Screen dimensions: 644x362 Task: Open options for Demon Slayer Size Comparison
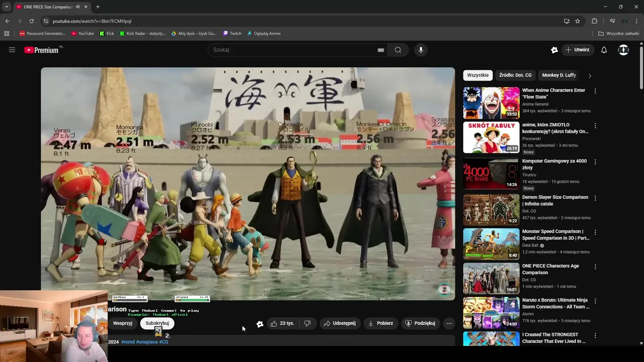pos(595,198)
